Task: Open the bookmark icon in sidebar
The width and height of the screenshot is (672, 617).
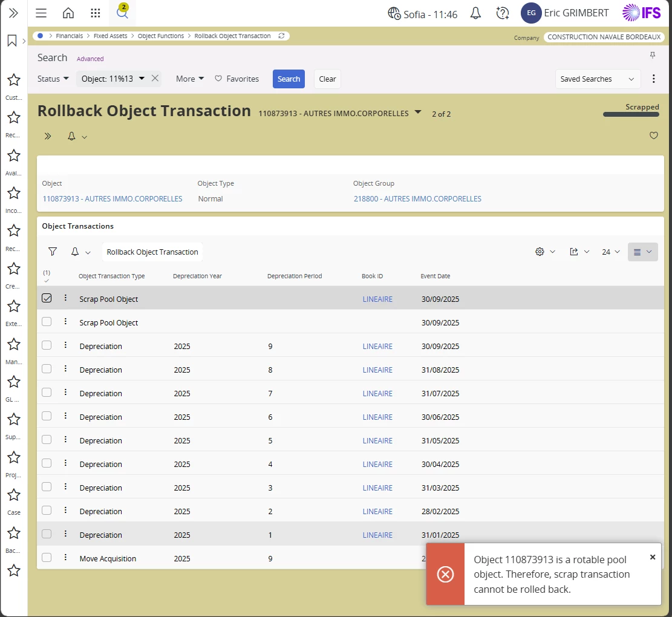Action: [x=12, y=41]
